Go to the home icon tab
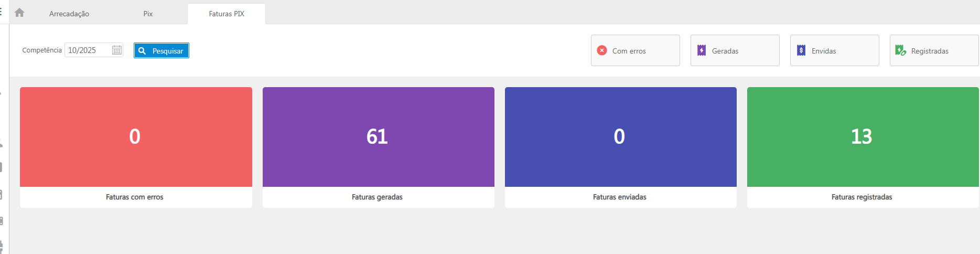This screenshot has width=980, height=254. click(19, 13)
